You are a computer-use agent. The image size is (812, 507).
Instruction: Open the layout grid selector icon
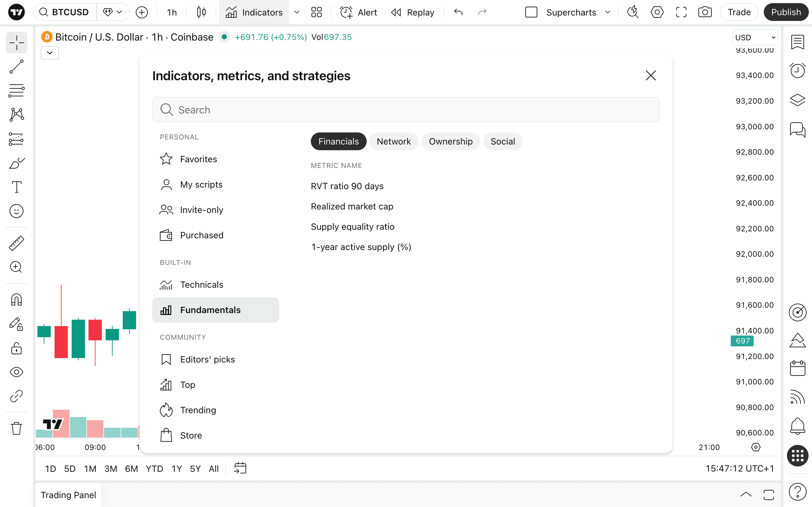(316, 12)
